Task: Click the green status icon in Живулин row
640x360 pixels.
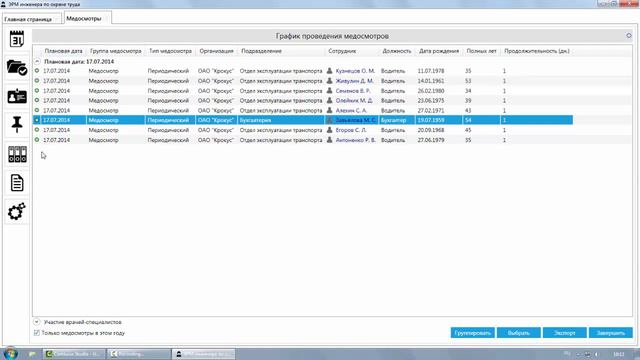Action: click(37, 81)
